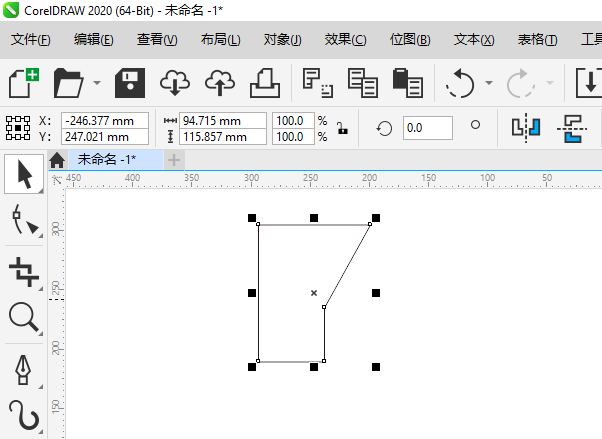Viewport: 602px width, 439px height.
Task: Open the 查看(V) menu
Action: click(x=157, y=40)
